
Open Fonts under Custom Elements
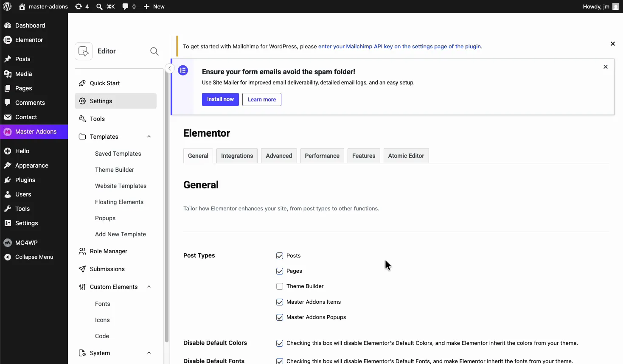(x=103, y=304)
